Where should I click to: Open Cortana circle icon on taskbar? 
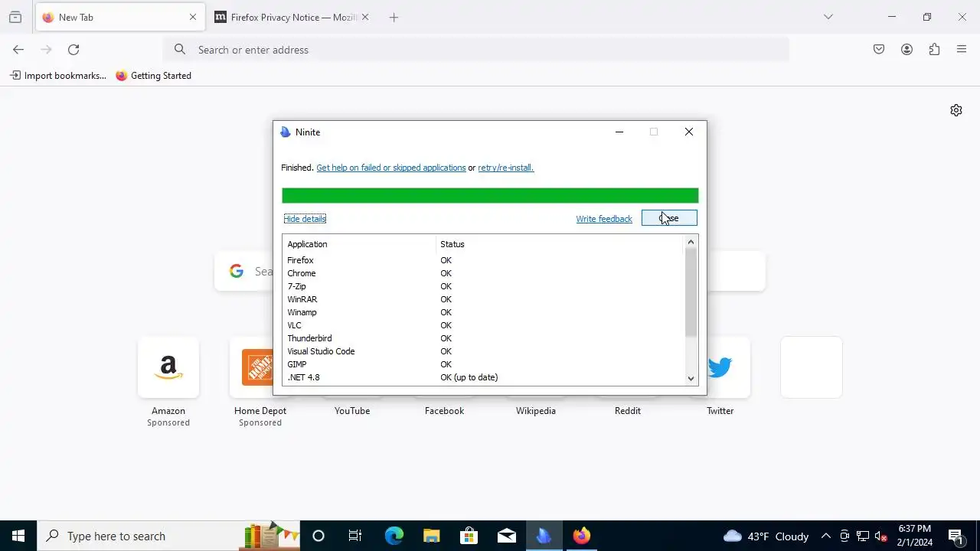point(318,536)
